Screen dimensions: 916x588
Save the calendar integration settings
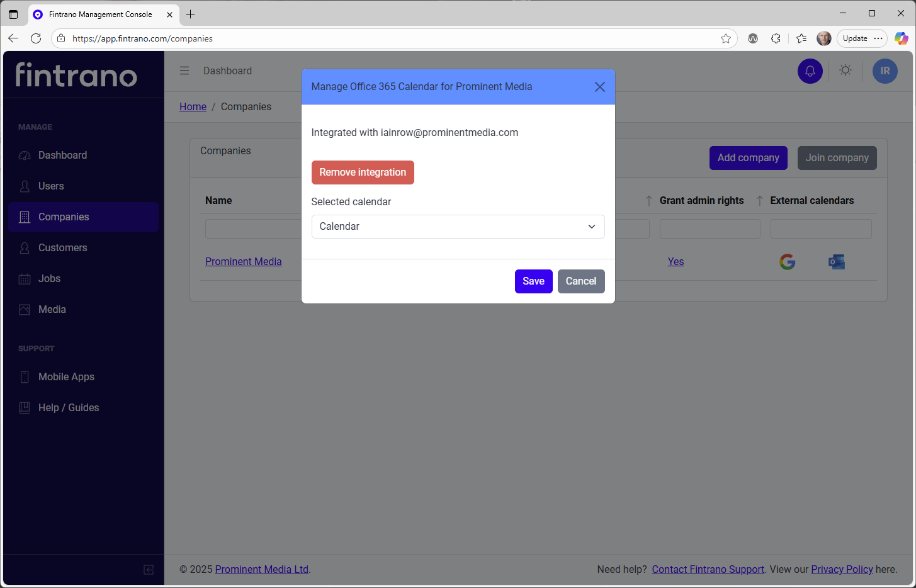tap(533, 281)
